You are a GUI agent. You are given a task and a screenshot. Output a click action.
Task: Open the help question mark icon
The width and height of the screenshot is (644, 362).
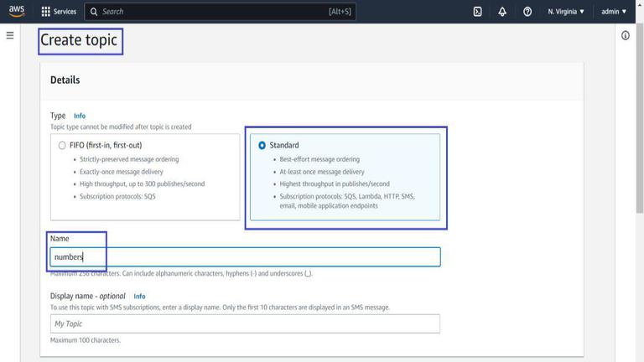[x=527, y=12]
